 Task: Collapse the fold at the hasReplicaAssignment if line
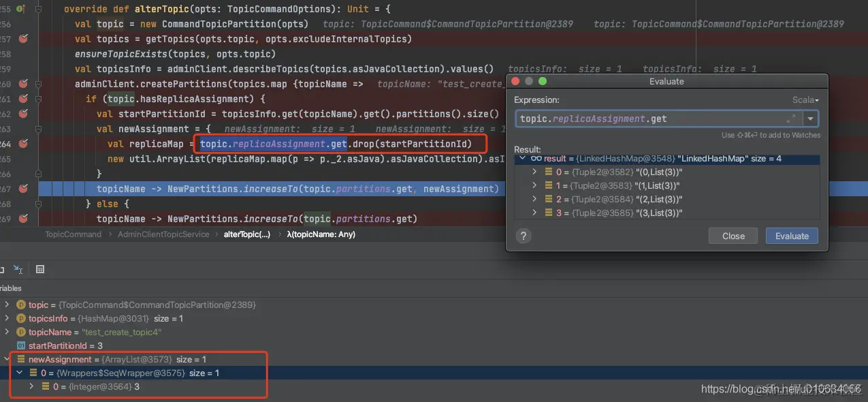pyautogui.click(x=38, y=99)
